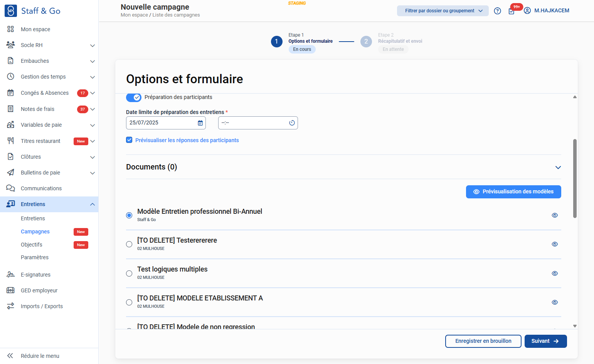594x364 pixels.
Task: Click the Prévisualisation des modèles button
Action: [513, 192]
